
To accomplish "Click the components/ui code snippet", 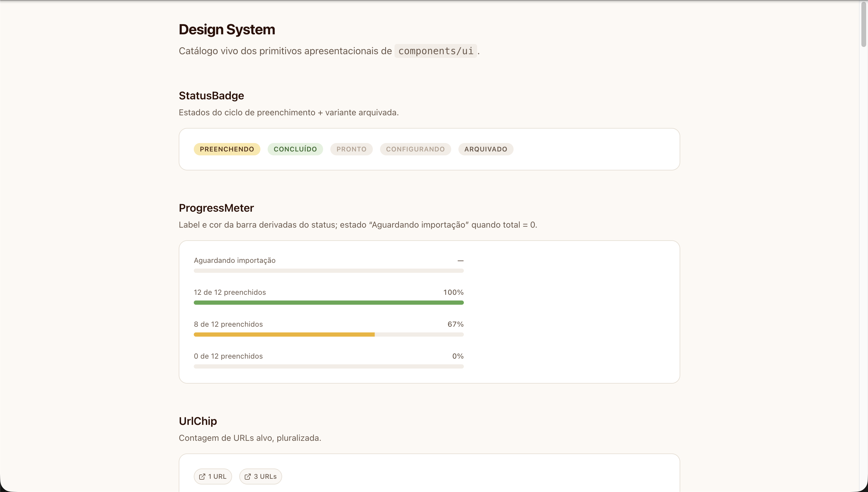I will tap(436, 51).
